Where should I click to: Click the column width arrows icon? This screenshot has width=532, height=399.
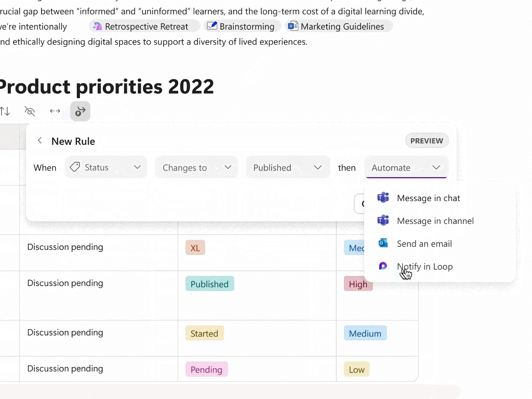click(x=55, y=111)
